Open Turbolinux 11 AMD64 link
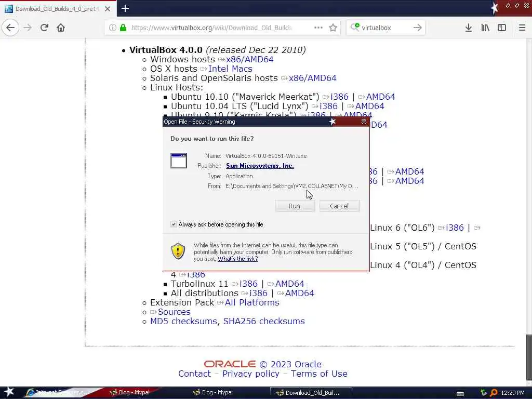Screen dimensions: 532x399 pos(289,284)
